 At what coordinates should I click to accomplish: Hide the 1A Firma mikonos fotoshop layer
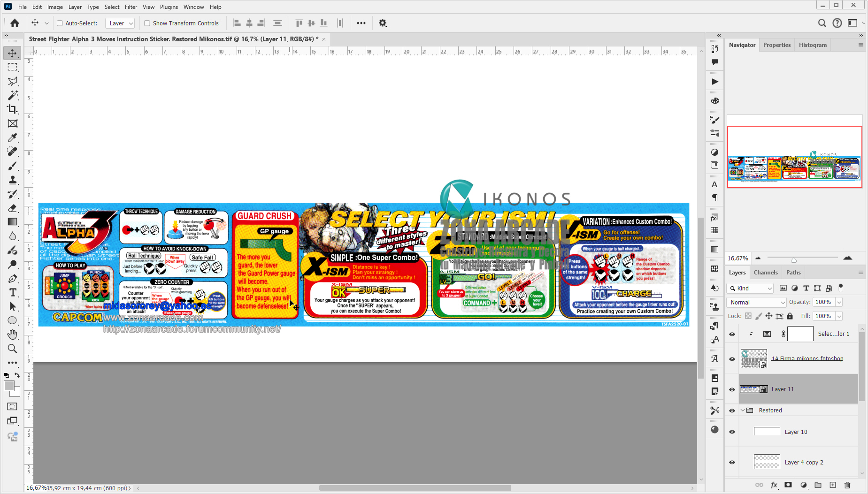tap(732, 359)
